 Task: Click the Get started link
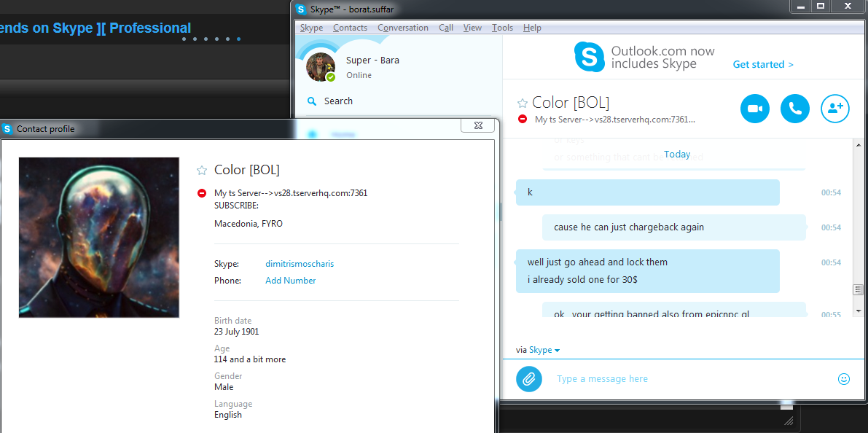point(763,65)
